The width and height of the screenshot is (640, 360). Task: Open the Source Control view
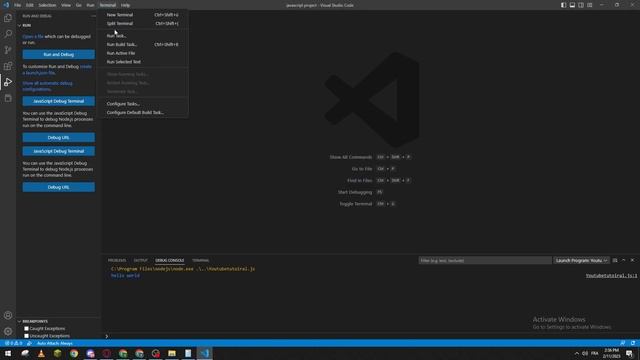(x=8, y=50)
